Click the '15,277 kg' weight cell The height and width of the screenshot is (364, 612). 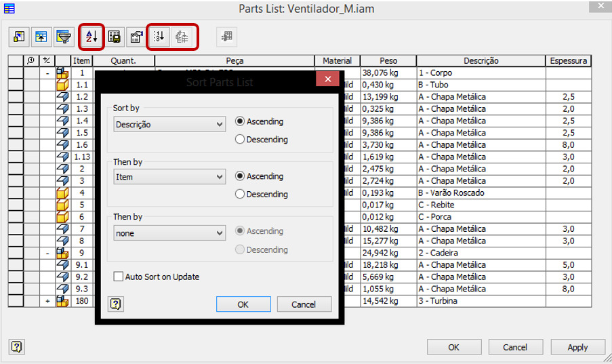pos(388,241)
